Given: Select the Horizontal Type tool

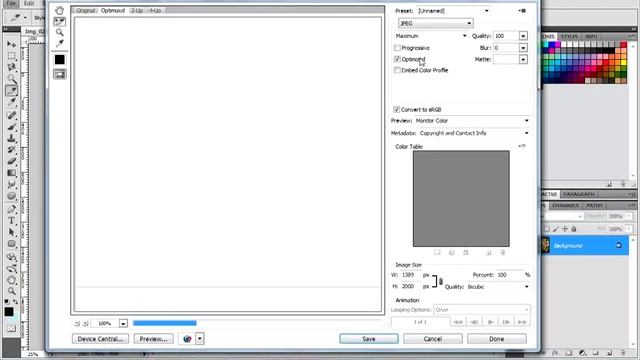Looking at the screenshot, I should tap(11, 220).
